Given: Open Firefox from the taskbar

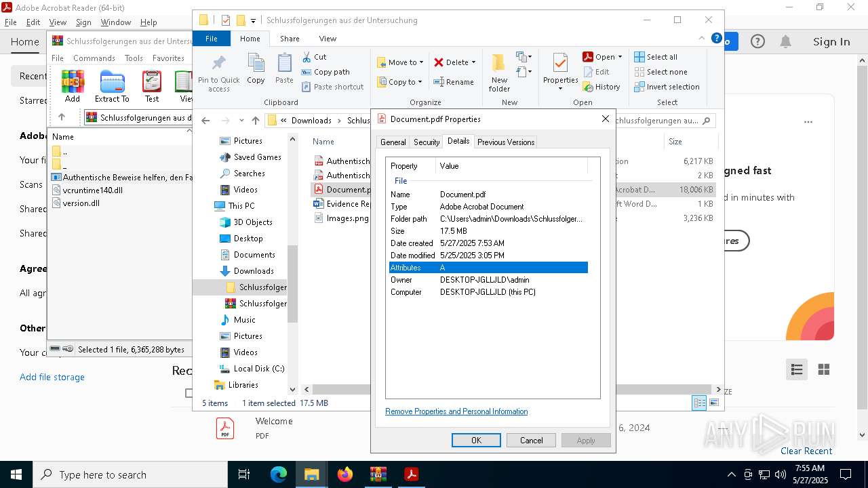Looking at the screenshot, I should [345, 474].
